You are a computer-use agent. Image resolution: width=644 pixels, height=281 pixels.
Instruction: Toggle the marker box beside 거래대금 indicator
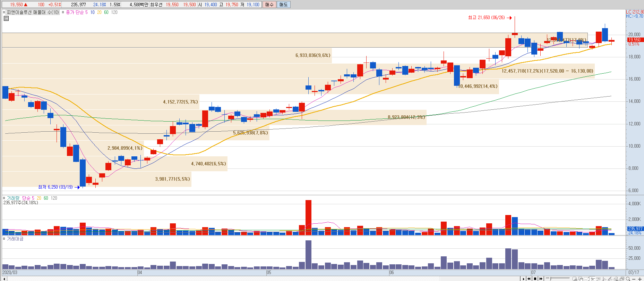point(4,239)
